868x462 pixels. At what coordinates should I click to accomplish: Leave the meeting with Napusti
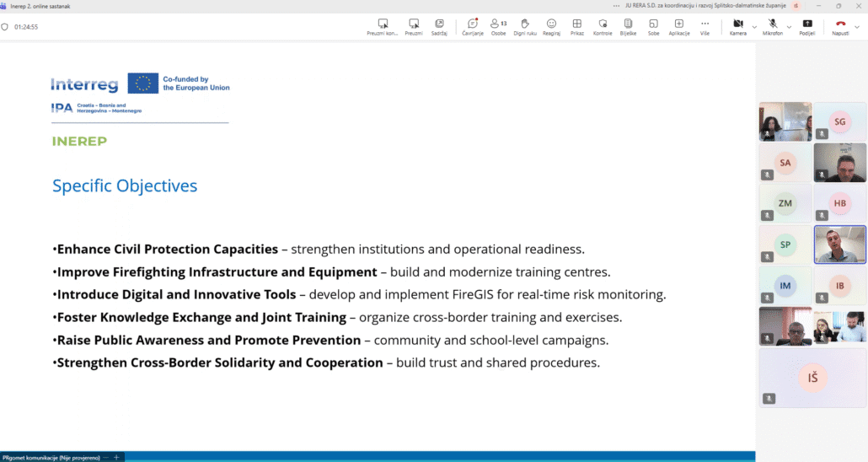(x=839, y=26)
